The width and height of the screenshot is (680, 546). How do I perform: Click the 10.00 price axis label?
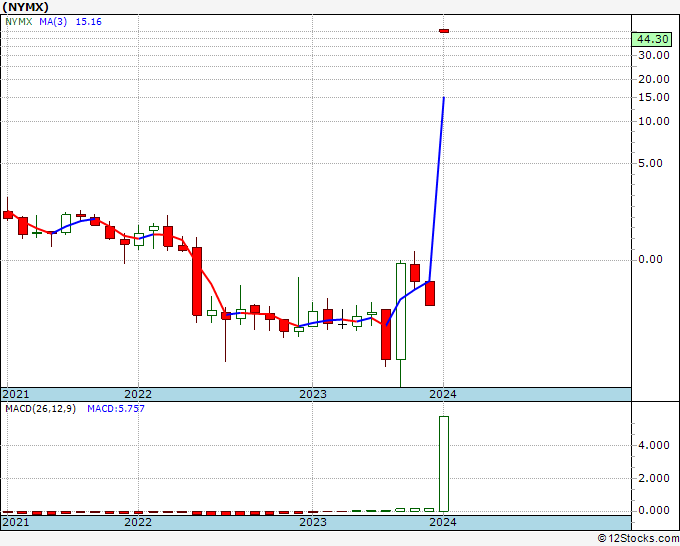[654, 121]
